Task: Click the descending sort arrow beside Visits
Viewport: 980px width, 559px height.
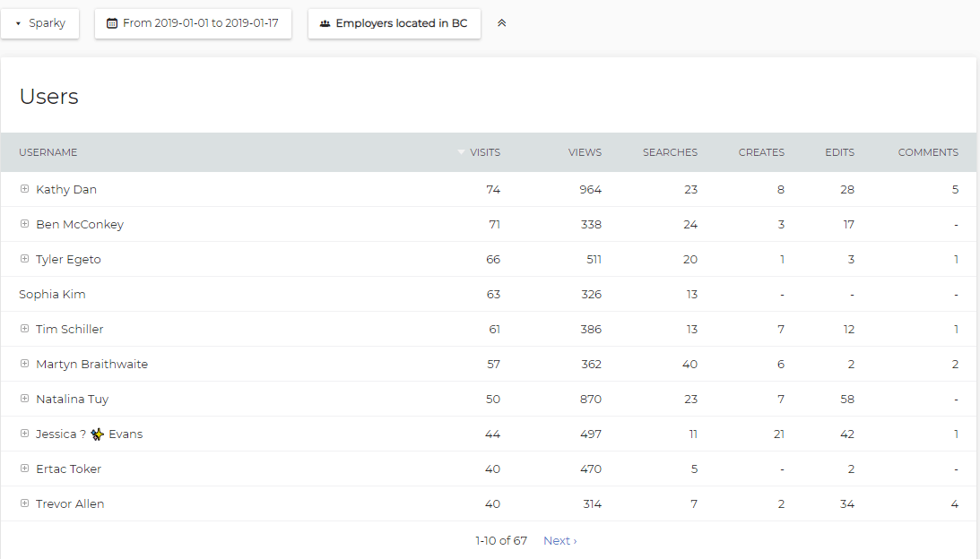Action: point(461,152)
